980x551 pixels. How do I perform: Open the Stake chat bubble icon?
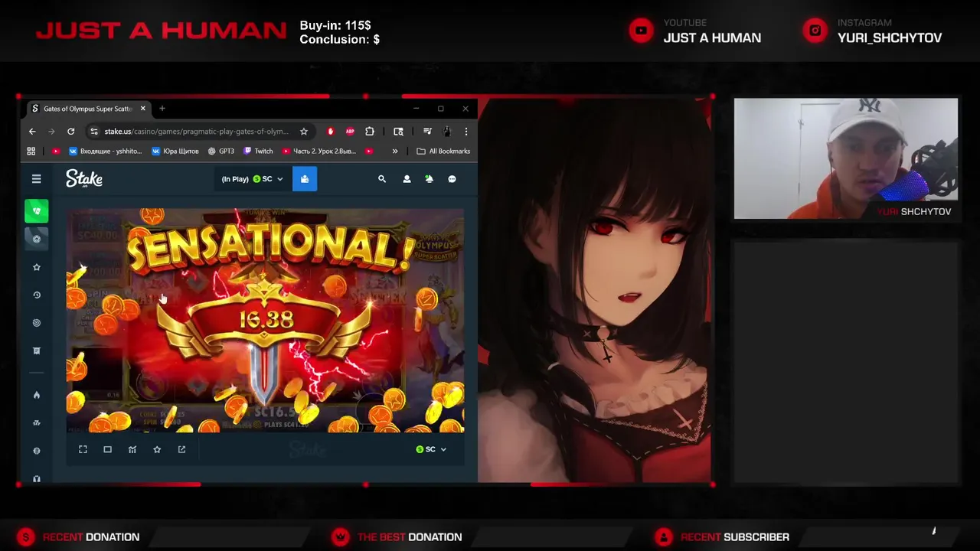452,179
